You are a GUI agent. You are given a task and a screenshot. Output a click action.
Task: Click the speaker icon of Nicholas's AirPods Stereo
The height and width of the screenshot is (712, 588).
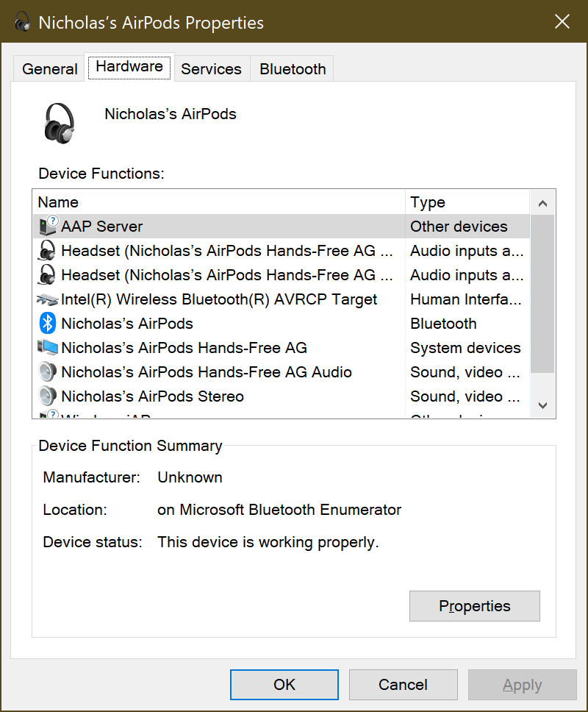48,396
